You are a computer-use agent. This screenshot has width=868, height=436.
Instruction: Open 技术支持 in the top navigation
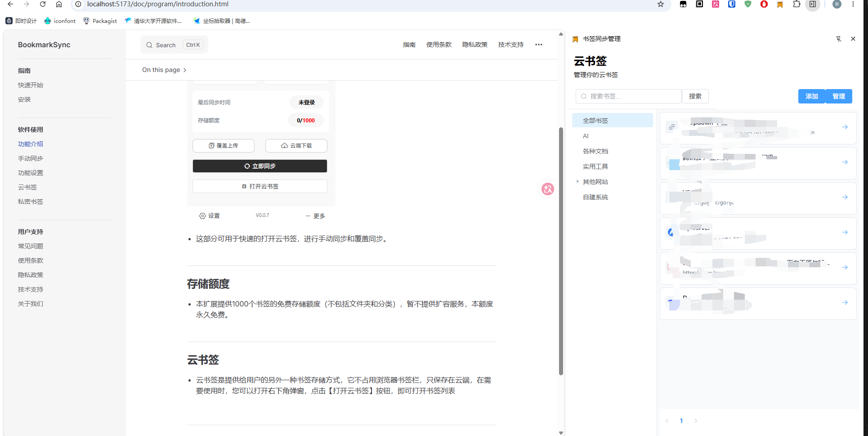511,45
